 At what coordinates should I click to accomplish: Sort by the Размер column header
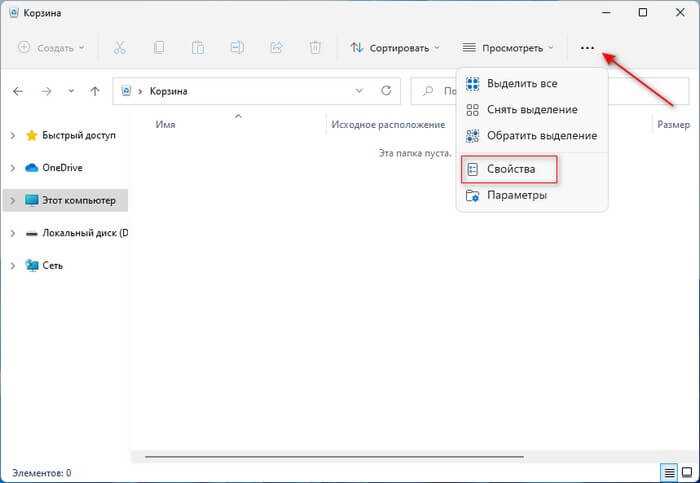point(673,125)
